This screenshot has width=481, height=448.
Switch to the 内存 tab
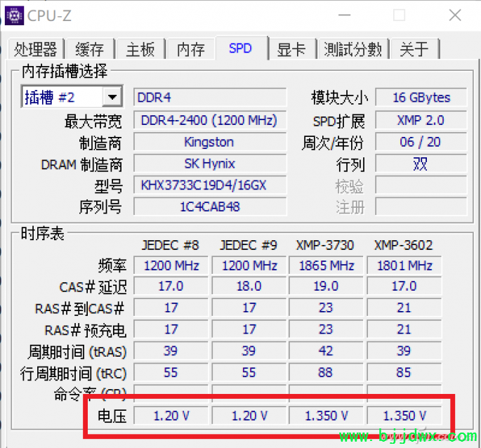click(x=191, y=49)
